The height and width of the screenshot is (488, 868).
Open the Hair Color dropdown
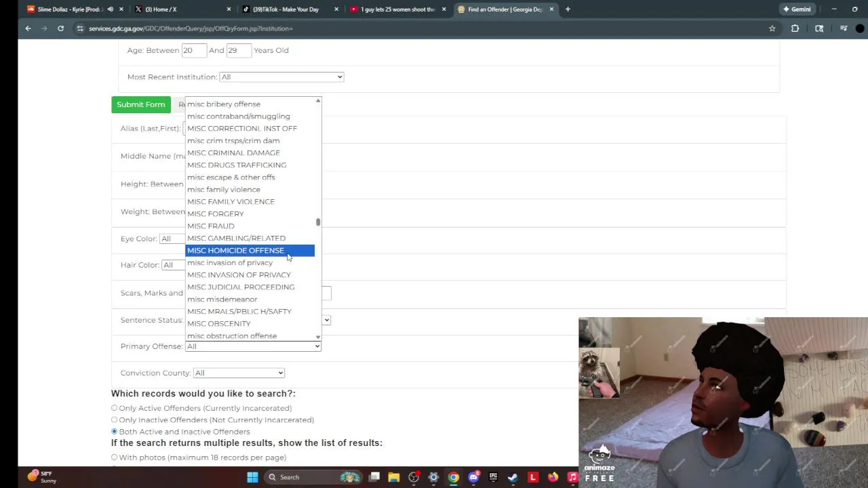173,265
